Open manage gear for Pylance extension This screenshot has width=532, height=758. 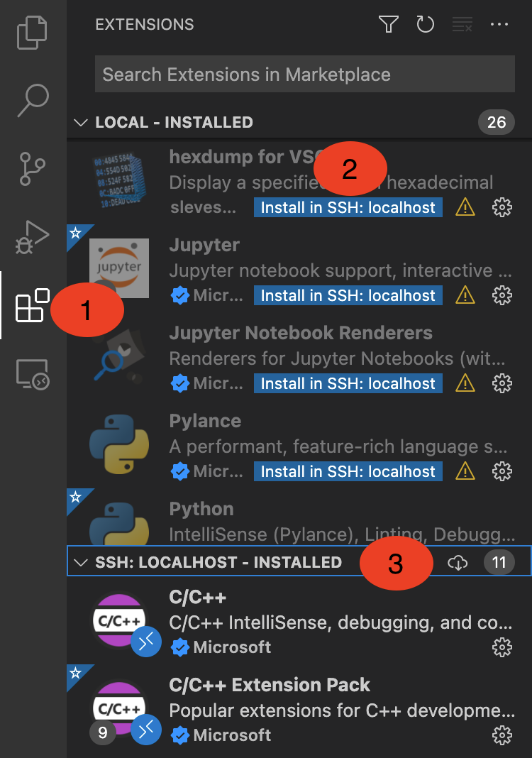pyautogui.click(x=502, y=471)
